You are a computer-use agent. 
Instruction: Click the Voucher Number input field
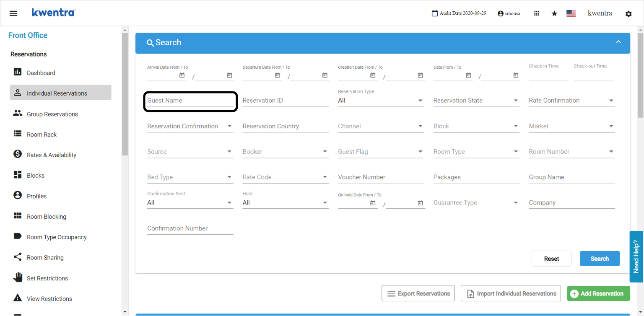click(381, 177)
